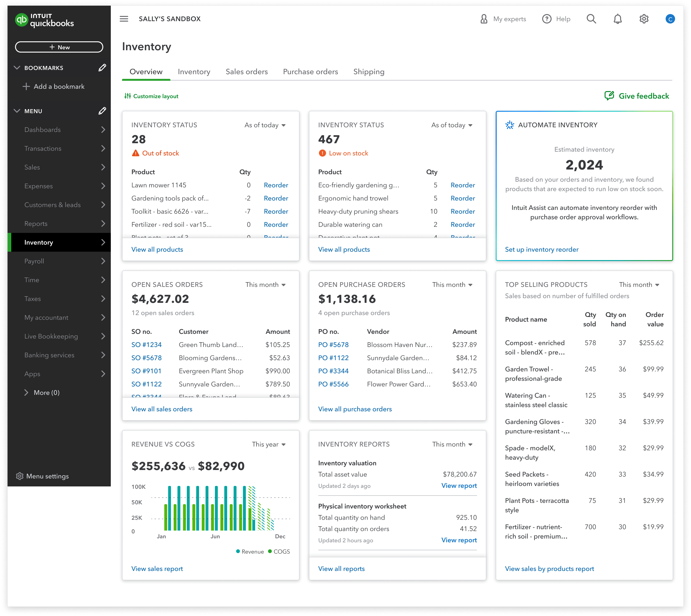Click Give feedback link
691x616 pixels.
coord(637,96)
